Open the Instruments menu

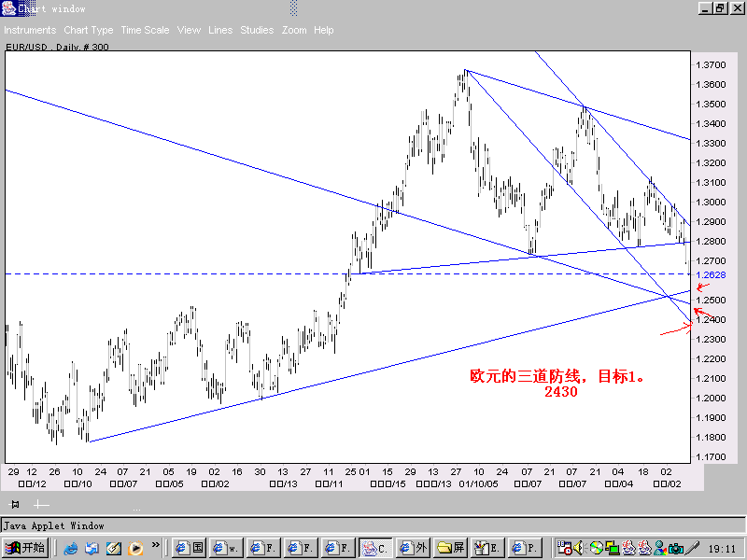pos(30,30)
